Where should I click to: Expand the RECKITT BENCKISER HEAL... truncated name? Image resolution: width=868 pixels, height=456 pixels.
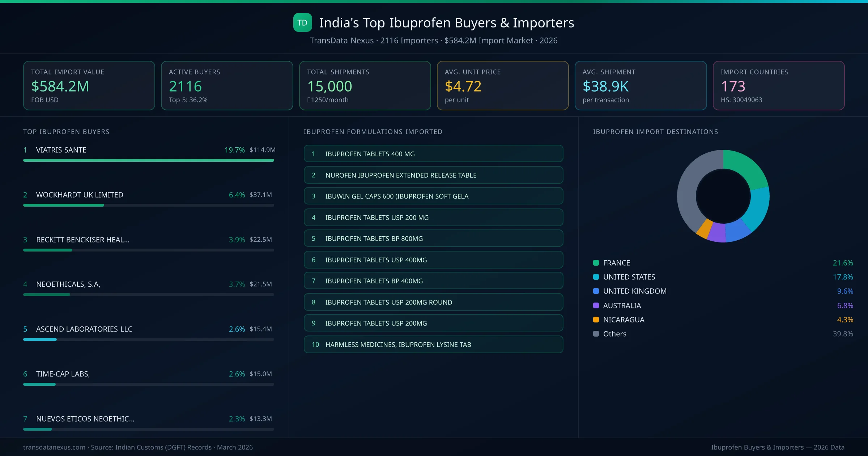[82, 239]
